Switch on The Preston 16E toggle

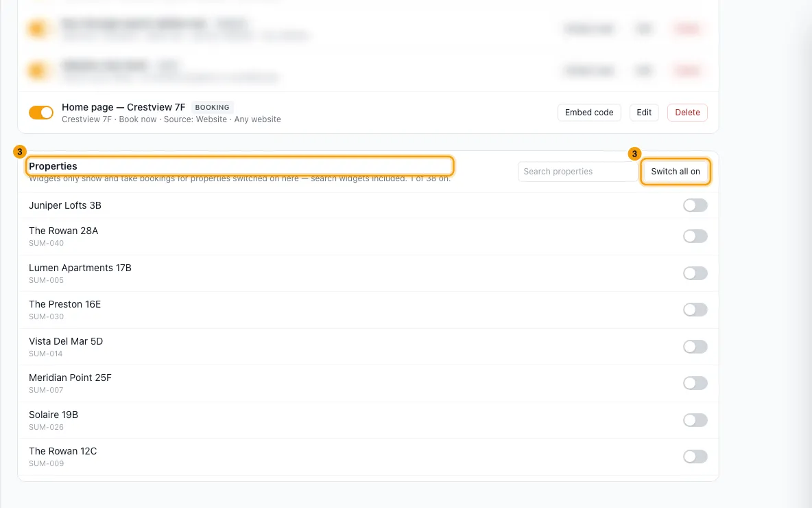695,310
